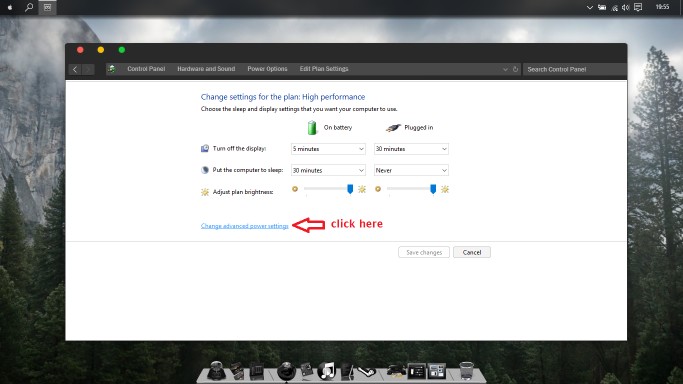Go to Hardware and Sound breadcrumb

[x=206, y=69]
